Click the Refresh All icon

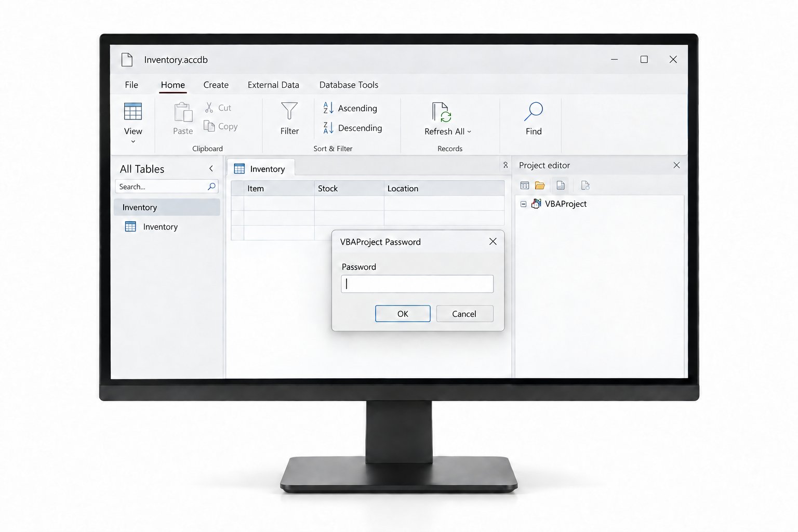click(442, 112)
